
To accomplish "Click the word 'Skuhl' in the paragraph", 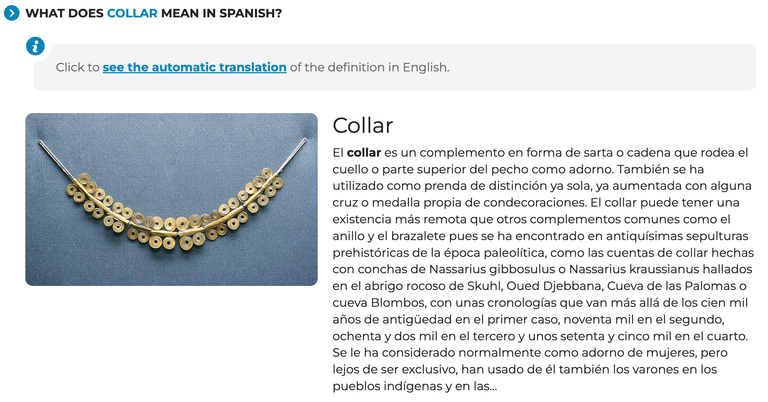I will pos(484,286).
